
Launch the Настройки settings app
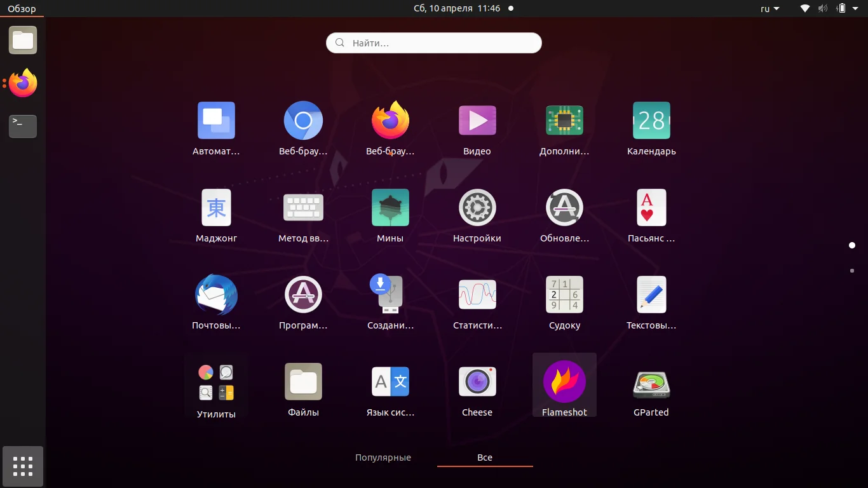(477, 207)
